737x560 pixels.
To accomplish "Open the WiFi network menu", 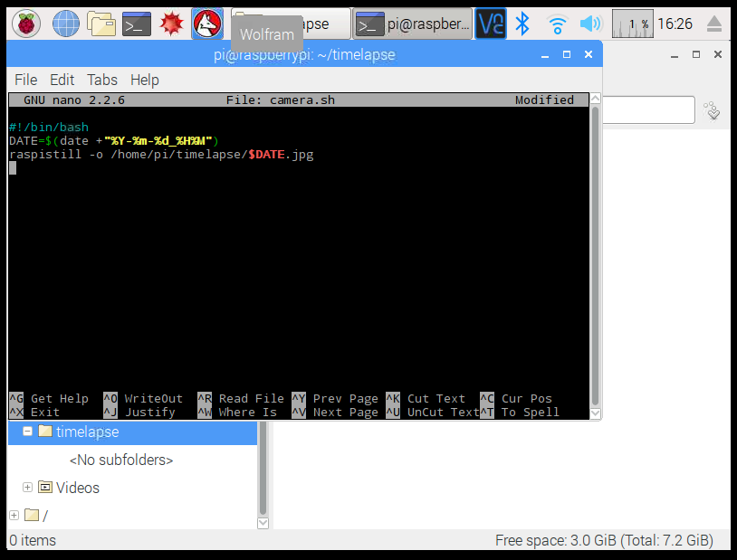I will (558, 24).
